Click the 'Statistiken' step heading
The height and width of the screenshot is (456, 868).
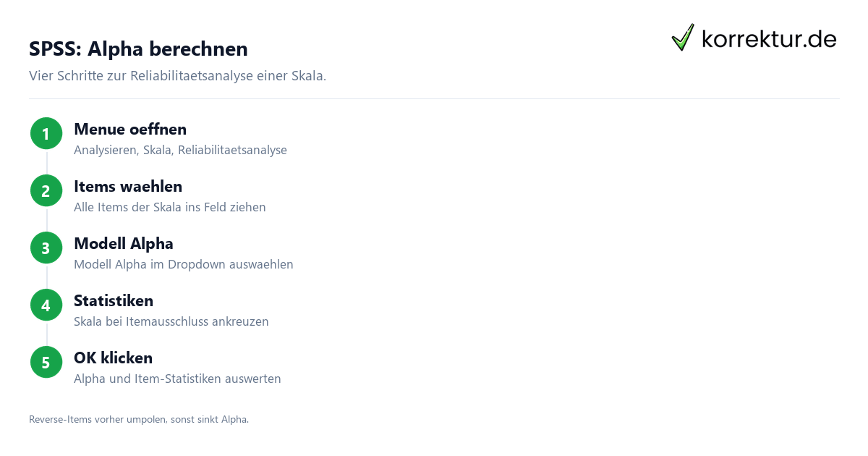point(114,301)
